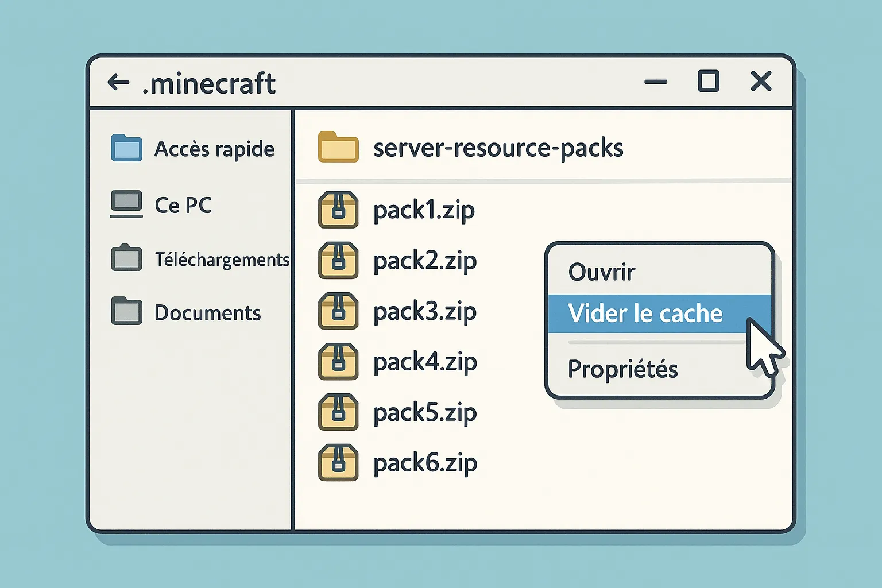882x588 pixels.
Task: Open the Téléchargements folder
Action: [x=221, y=259]
